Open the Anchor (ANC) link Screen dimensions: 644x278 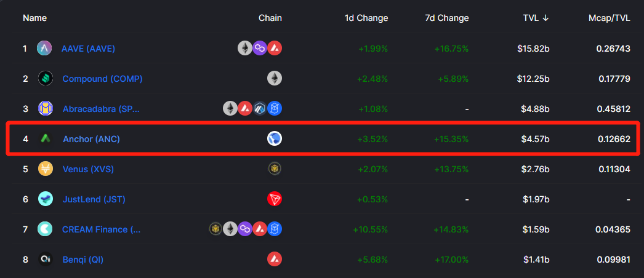(91, 139)
